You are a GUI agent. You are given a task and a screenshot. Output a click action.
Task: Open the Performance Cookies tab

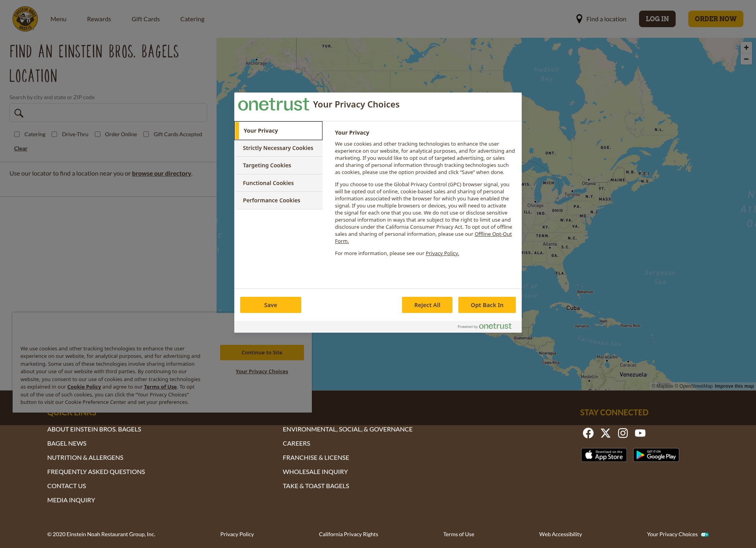coord(278,200)
